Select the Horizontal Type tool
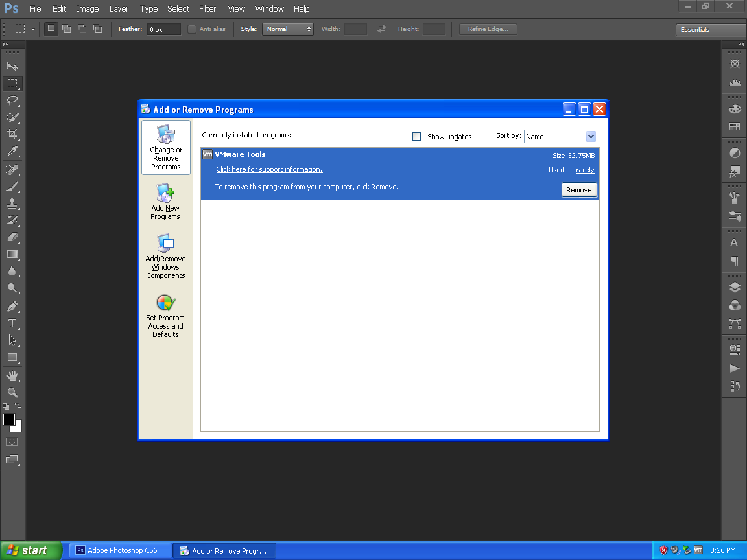747x560 pixels. (12, 323)
